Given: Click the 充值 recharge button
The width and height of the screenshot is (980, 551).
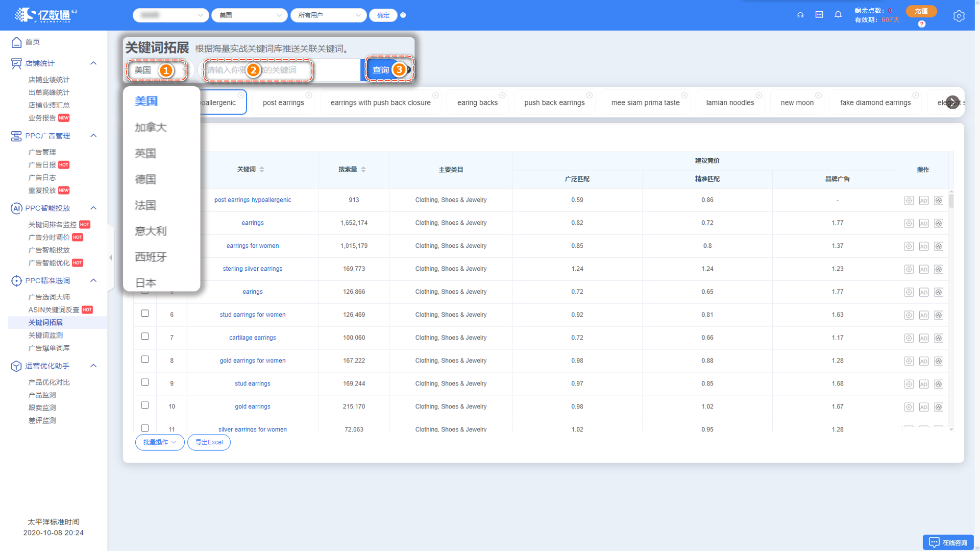Looking at the screenshot, I should (x=921, y=11).
